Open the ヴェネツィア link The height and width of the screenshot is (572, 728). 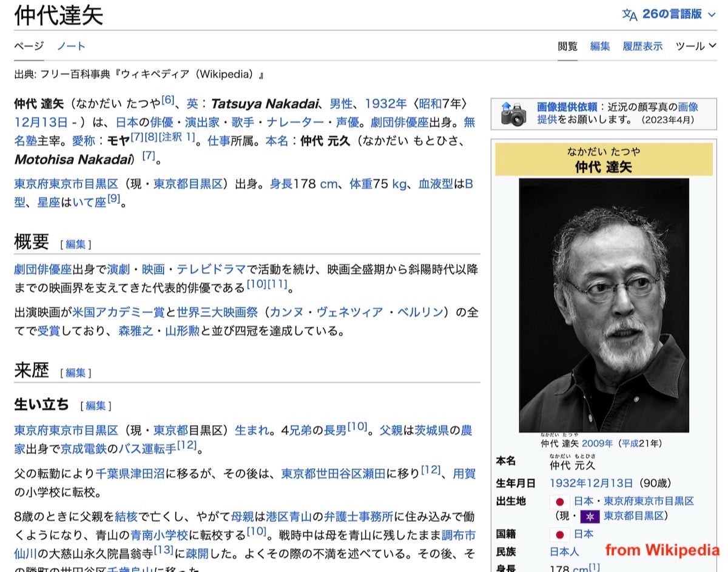(349, 312)
